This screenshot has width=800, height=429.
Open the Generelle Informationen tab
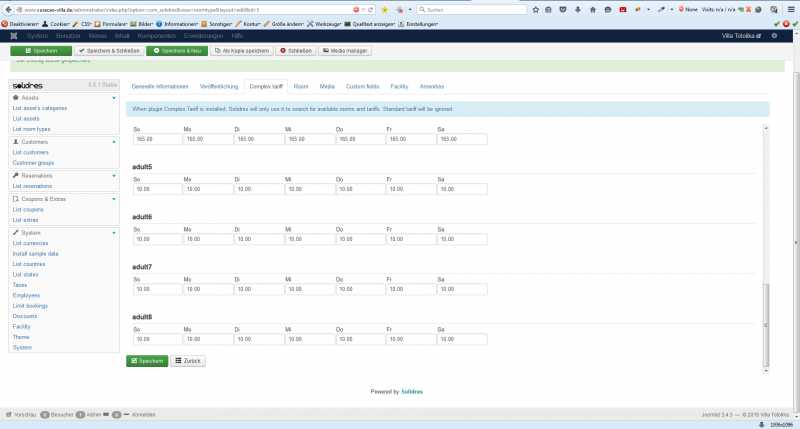[x=160, y=87]
